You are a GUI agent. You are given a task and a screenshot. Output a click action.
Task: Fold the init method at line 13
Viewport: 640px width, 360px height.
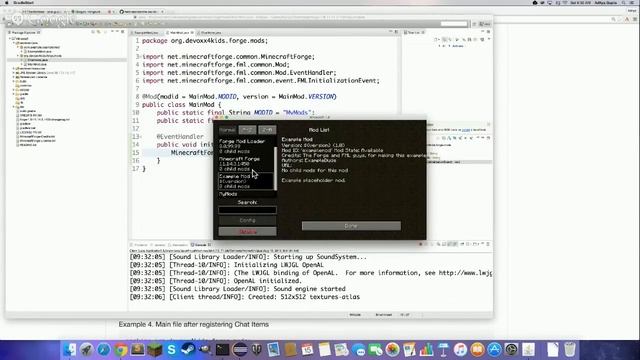click(140, 137)
